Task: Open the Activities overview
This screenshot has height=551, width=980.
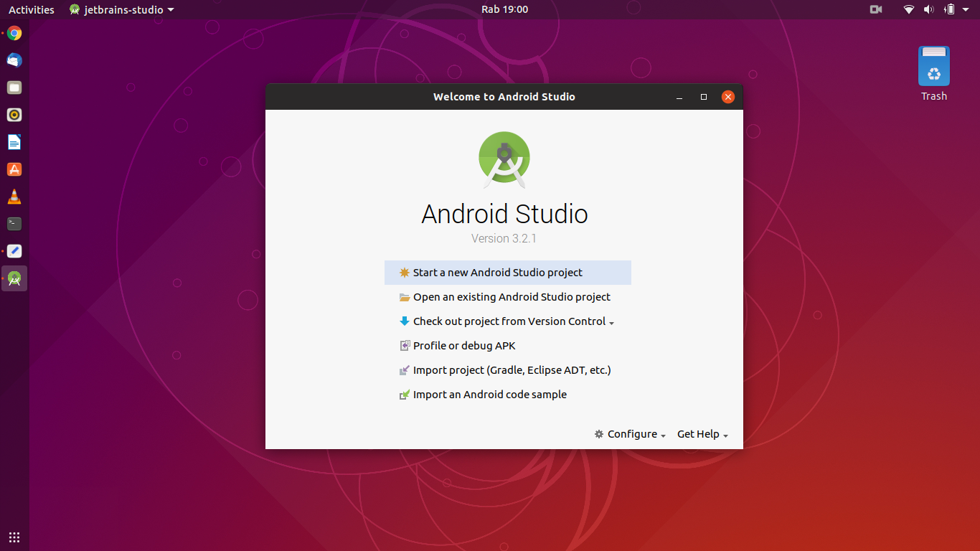Action: click(x=32, y=9)
